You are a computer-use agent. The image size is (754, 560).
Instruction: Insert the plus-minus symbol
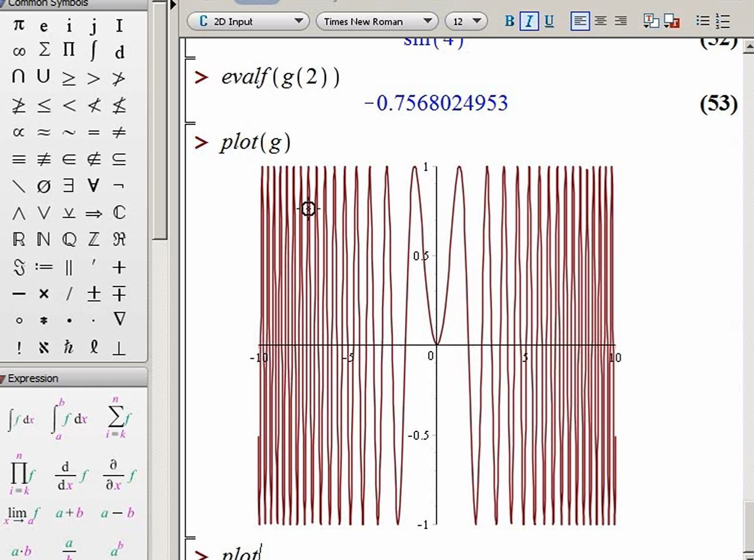[93, 294]
